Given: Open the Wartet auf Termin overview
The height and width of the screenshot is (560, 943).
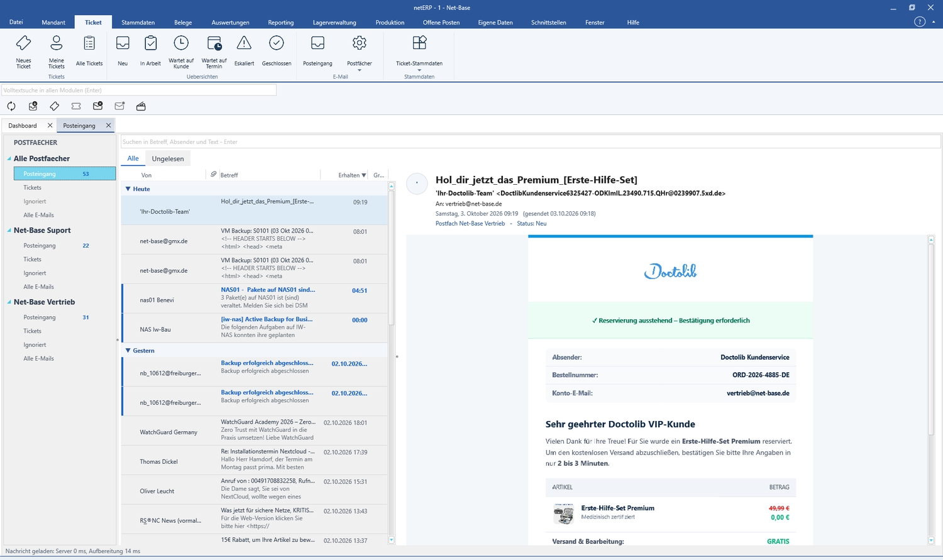Looking at the screenshot, I should click(214, 52).
